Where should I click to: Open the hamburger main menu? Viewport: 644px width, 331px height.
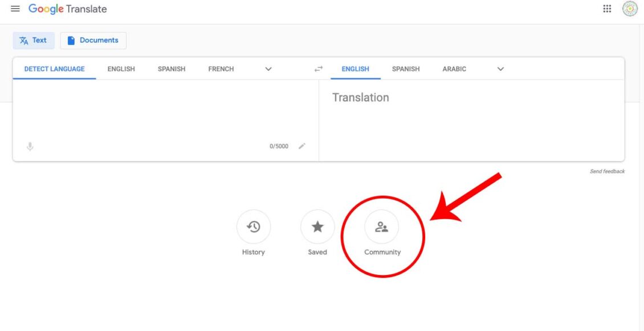pyautogui.click(x=15, y=9)
